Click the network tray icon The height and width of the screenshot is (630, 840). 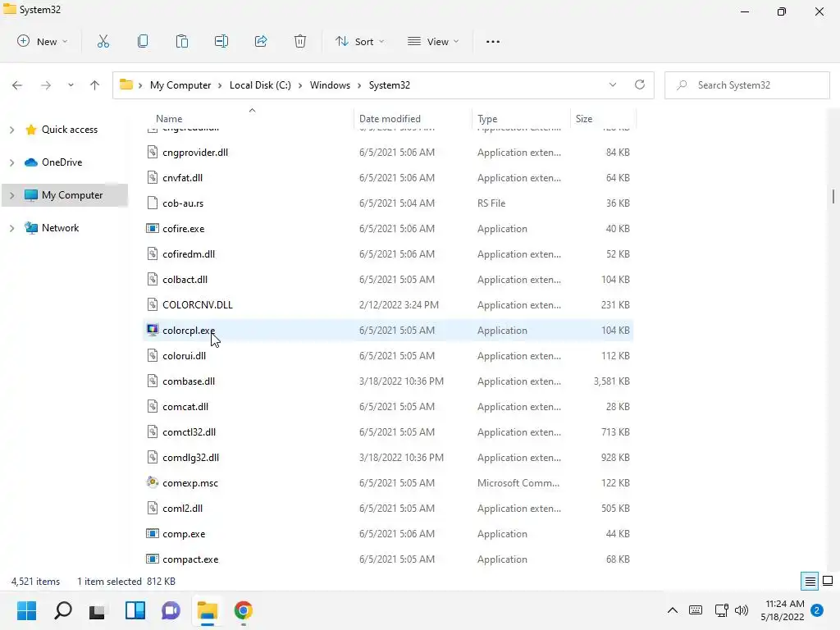[x=722, y=610]
